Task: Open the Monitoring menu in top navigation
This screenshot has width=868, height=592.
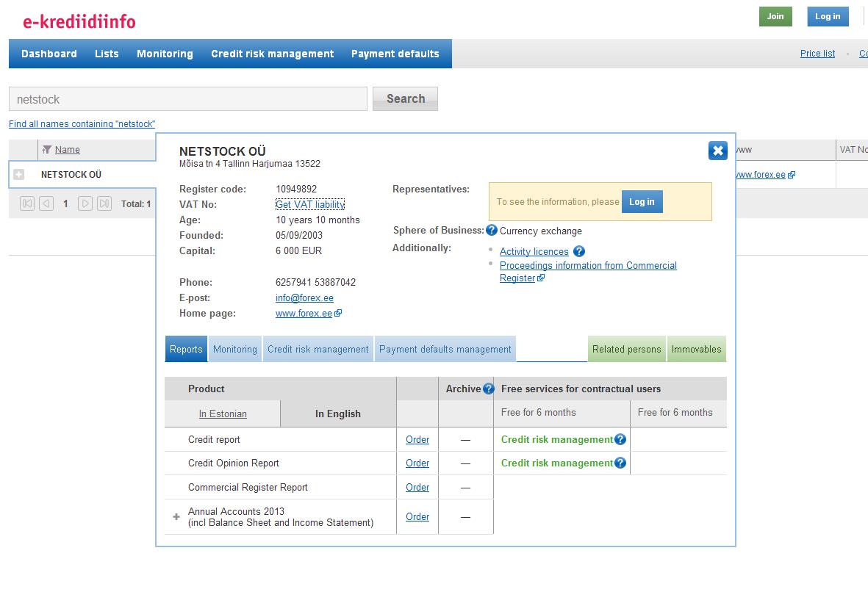Action: (x=165, y=54)
